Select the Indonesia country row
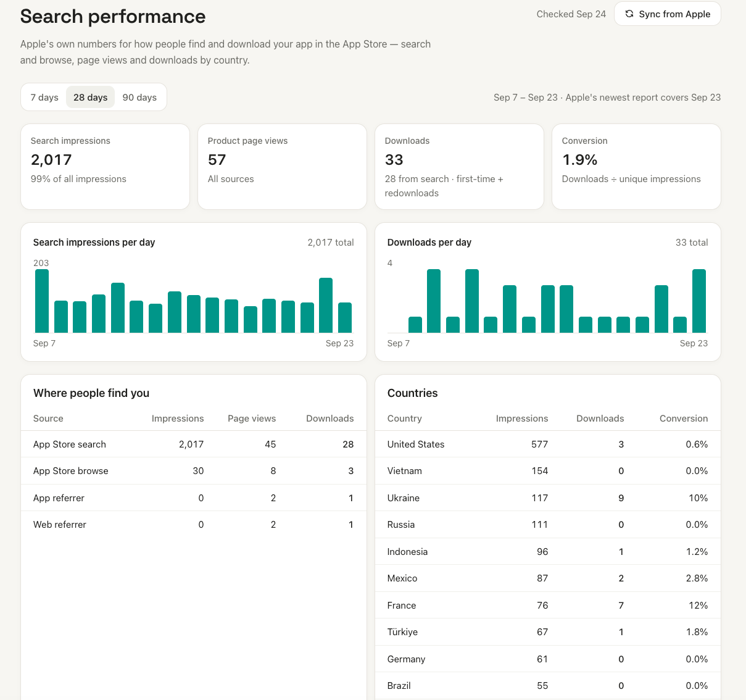746x700 pixels. pos(548,551)
